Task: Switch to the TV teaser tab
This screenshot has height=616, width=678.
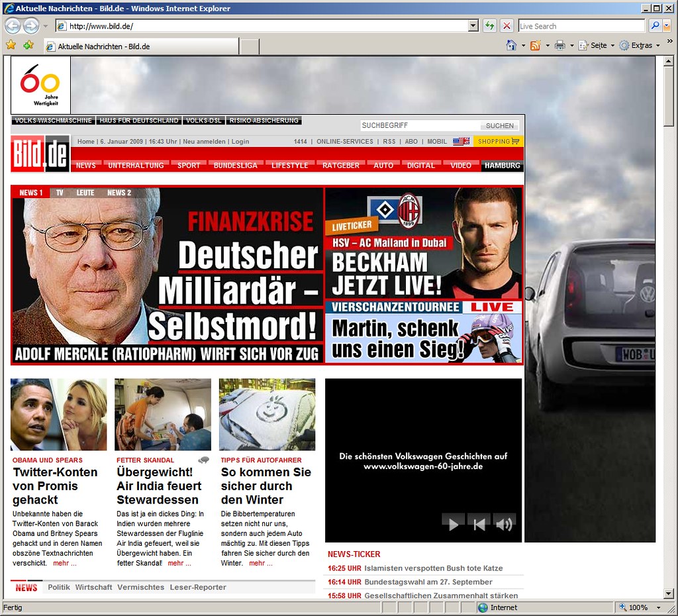Action: coord(60,193)
